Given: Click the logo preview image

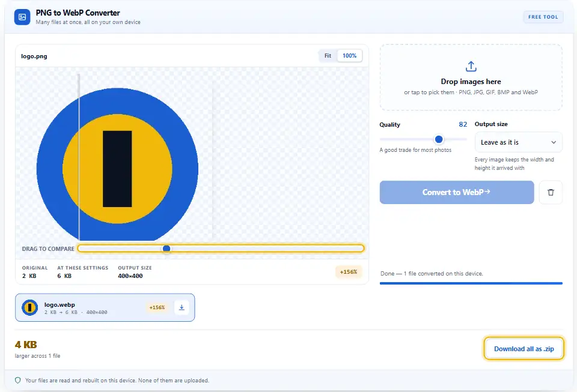Looking at the screenshot, I should coord(117,164).
